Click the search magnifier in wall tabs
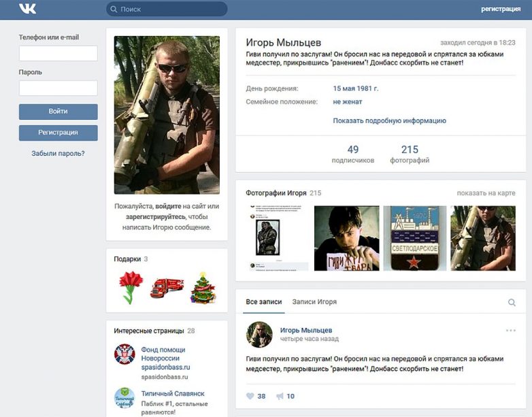Screen dimensions: 532x417 (x=512, y=302)
